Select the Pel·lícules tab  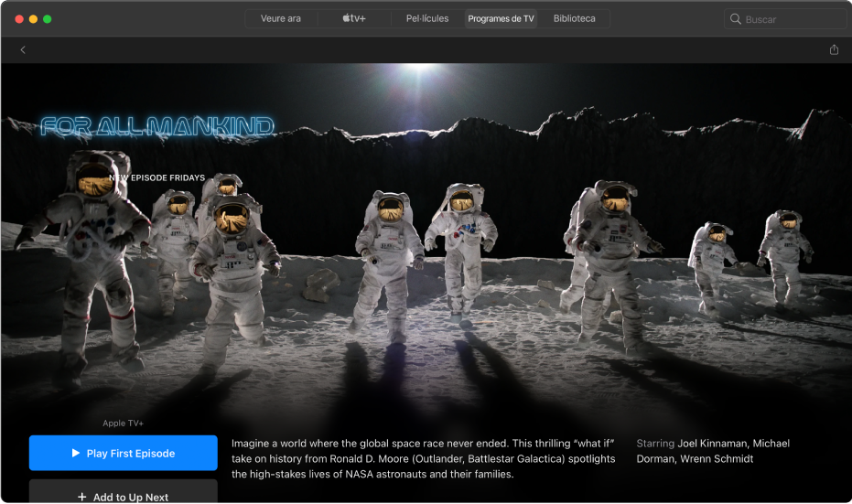click(x=427, y=18)
